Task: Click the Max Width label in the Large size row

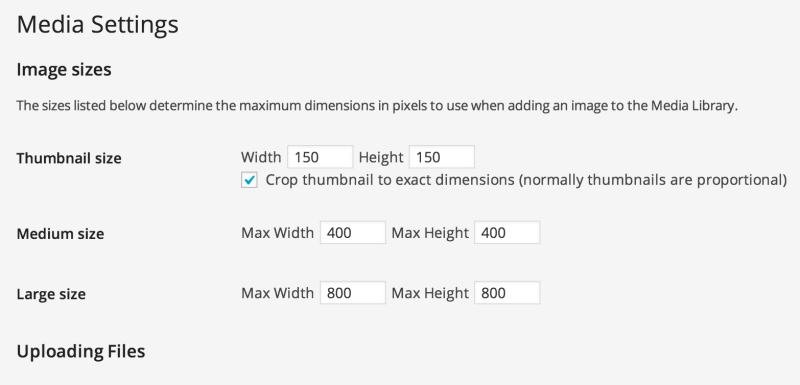Action: (x=278, y=293)
